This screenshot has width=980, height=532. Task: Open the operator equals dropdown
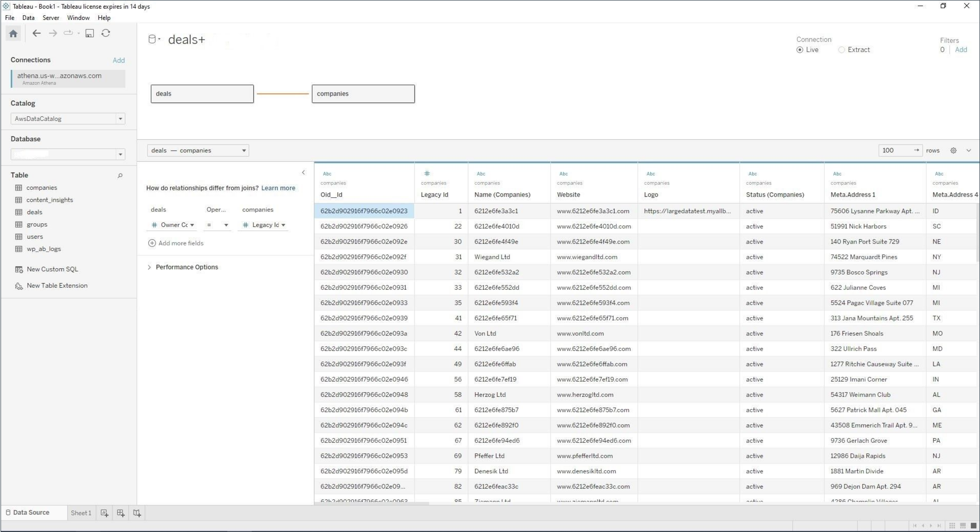(217, 225)
